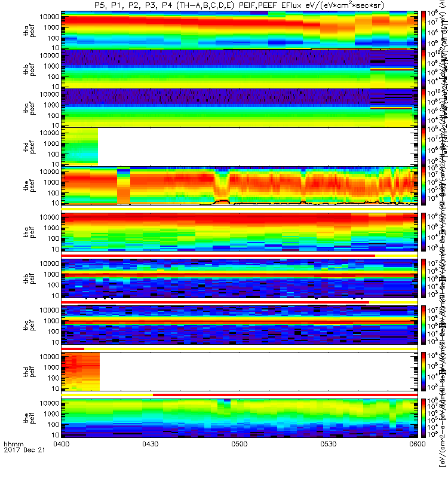448x478 pixels.
Task: Select the "thb peef" axis label
Action: tap(29, 69)
